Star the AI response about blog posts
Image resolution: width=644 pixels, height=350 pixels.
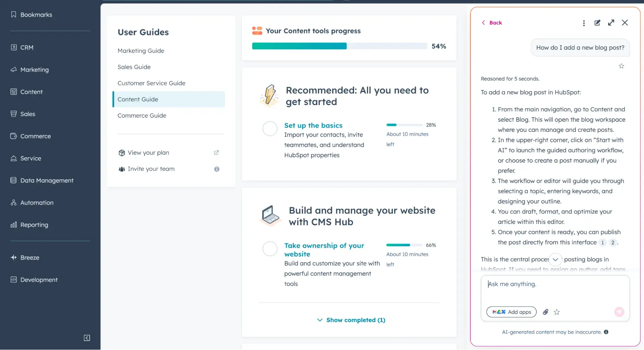click(x=621, y=66)
